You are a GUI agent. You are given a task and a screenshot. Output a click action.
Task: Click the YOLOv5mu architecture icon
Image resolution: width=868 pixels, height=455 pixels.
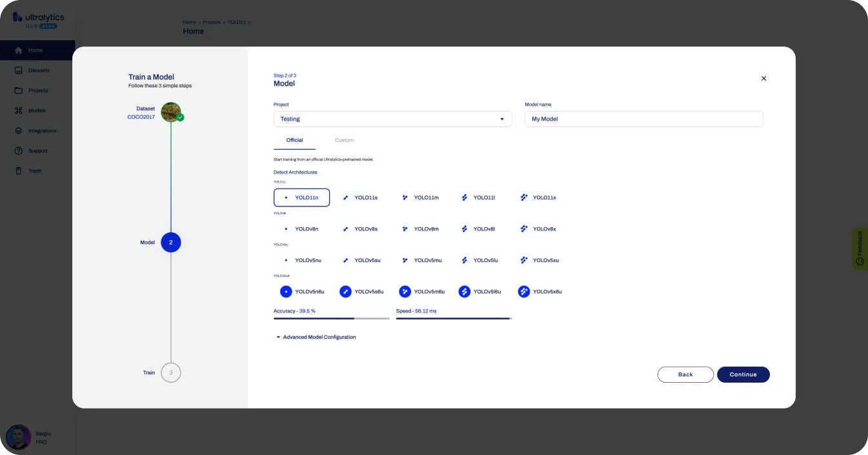[x=405, y=260]
